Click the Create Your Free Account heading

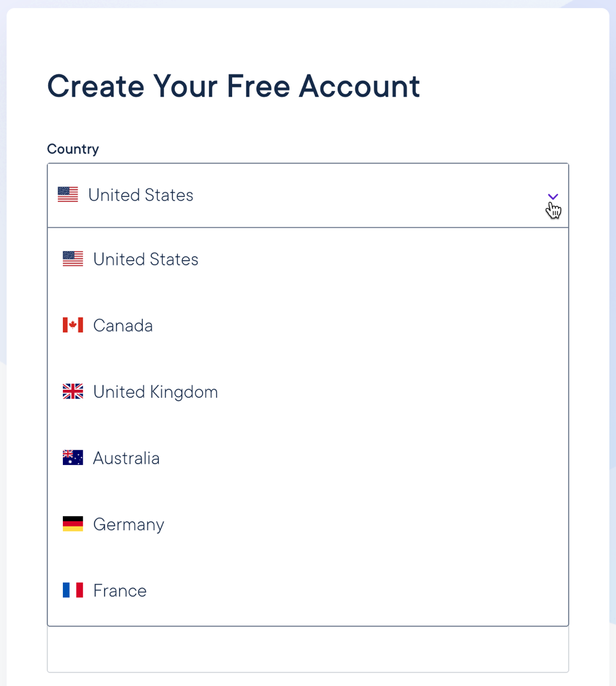(x=233, y=86)
